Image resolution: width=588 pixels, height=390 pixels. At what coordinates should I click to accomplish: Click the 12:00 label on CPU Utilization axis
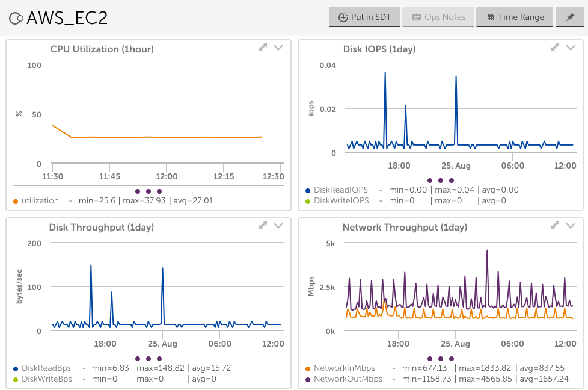click(x=167, y=176)
